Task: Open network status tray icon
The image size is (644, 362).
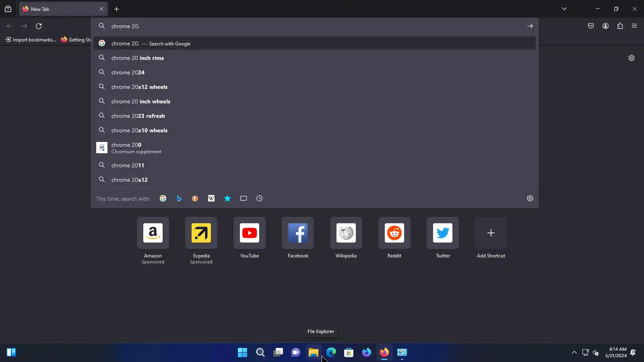Action: click(586, 353)
